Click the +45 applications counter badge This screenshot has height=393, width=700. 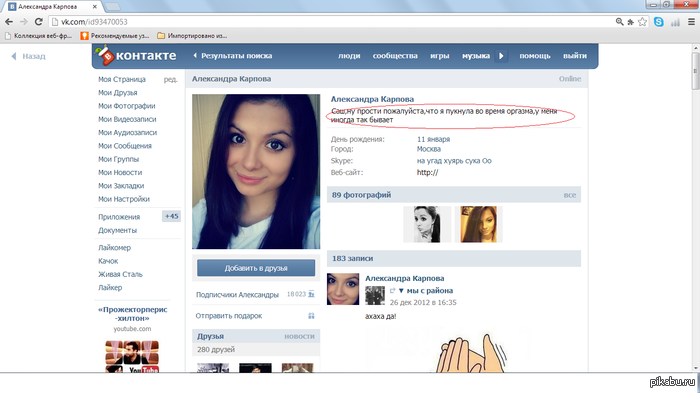171,216
